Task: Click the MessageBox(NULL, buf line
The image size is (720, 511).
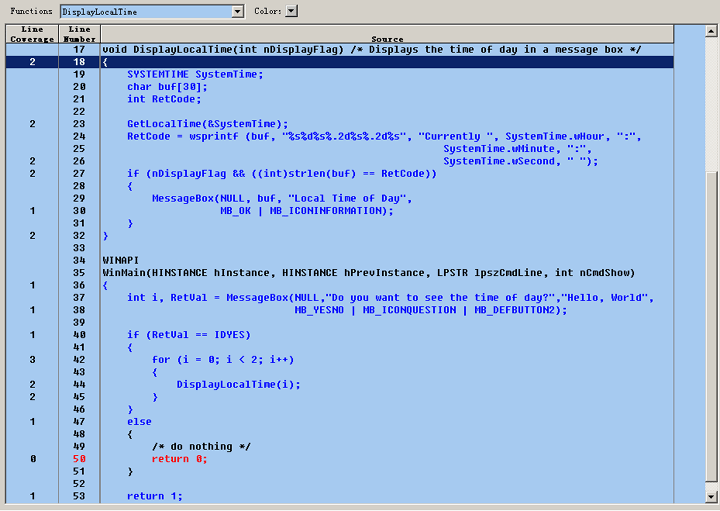Action: [282, 198]
